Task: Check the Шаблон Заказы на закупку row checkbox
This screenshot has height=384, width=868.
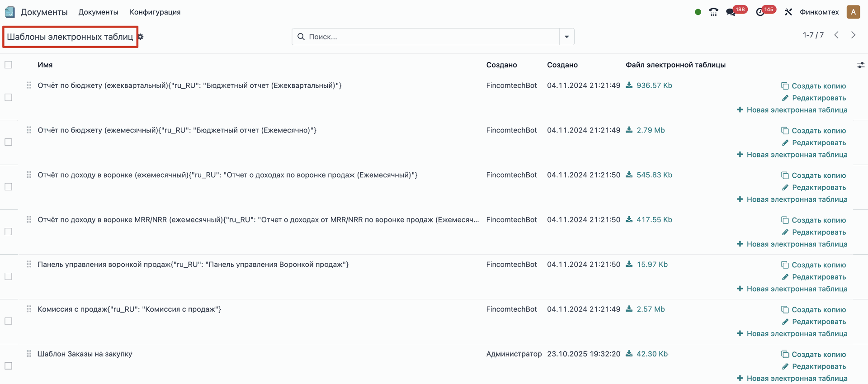Action: [x=9, y=365]
